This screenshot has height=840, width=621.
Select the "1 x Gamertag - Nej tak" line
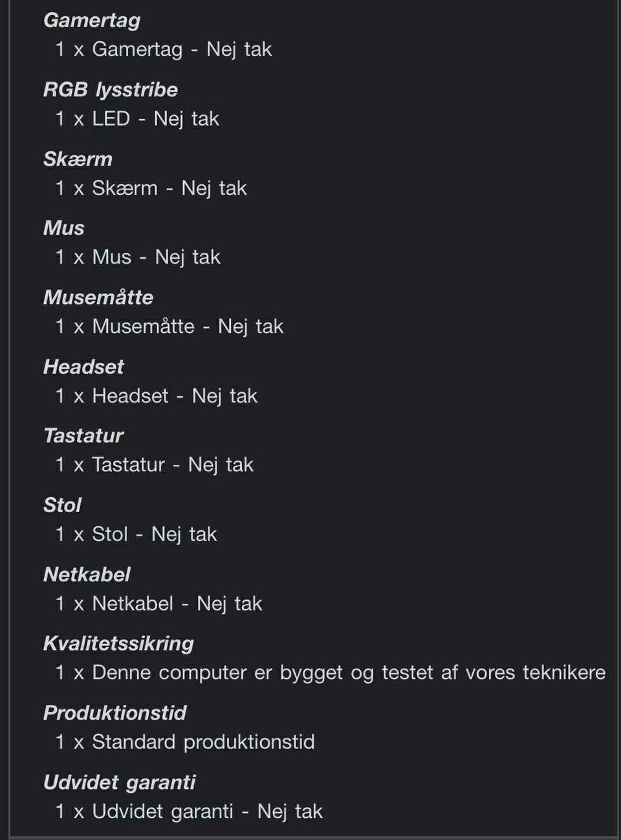[164, 49]
